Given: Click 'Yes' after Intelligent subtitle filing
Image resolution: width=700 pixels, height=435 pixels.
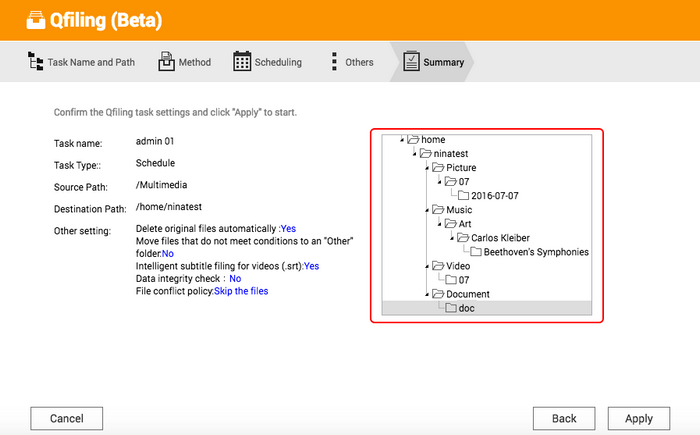Looking at the screenshot, I should tap(312, 266).
